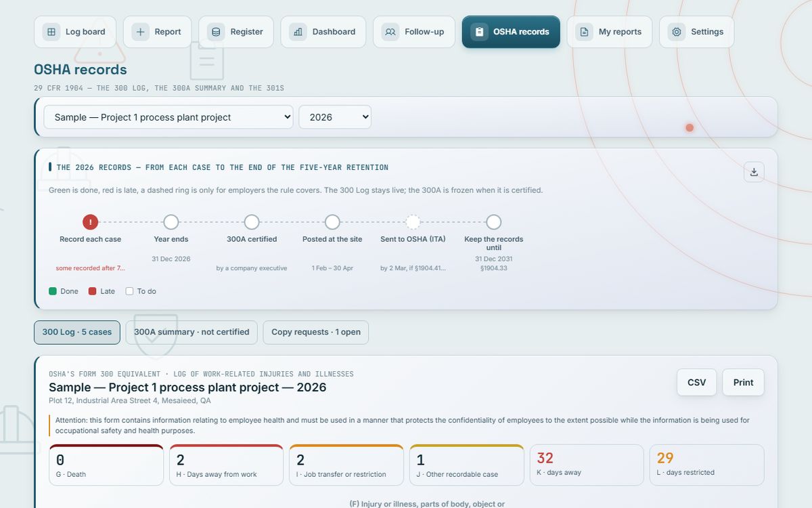812x508 pixels.
Task: Click the empty To do legend swatch
Action: [x=130, y=291]
